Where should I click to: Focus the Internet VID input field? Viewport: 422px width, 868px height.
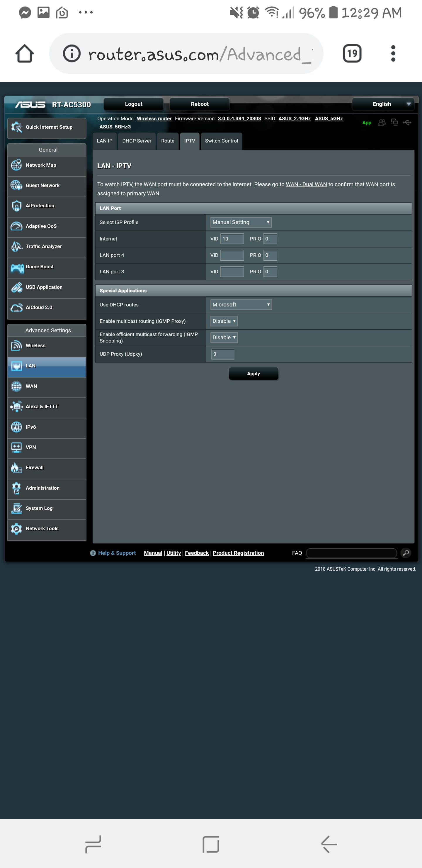pyautogui.click(x=232, y=239)
